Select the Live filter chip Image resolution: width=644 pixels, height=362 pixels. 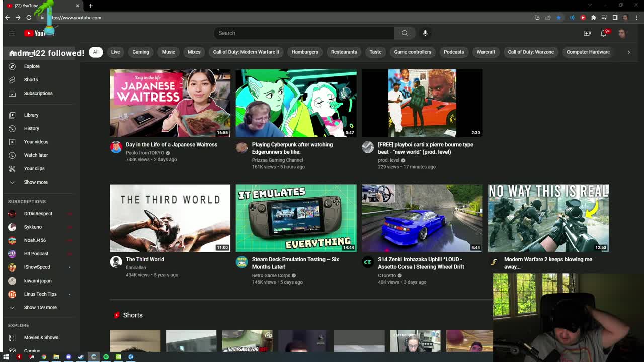point(115,52)
